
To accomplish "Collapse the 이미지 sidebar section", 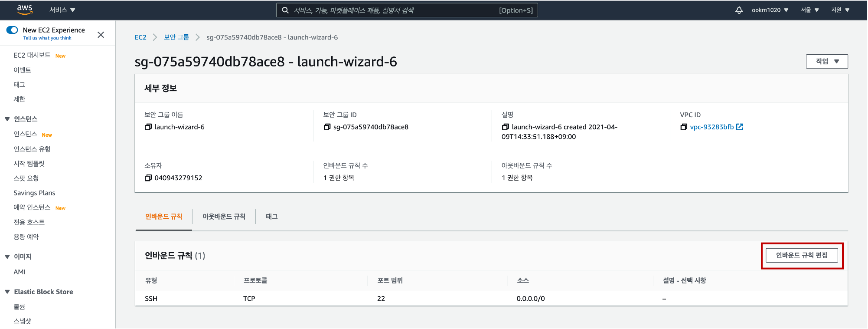I will tap(7, 257).
